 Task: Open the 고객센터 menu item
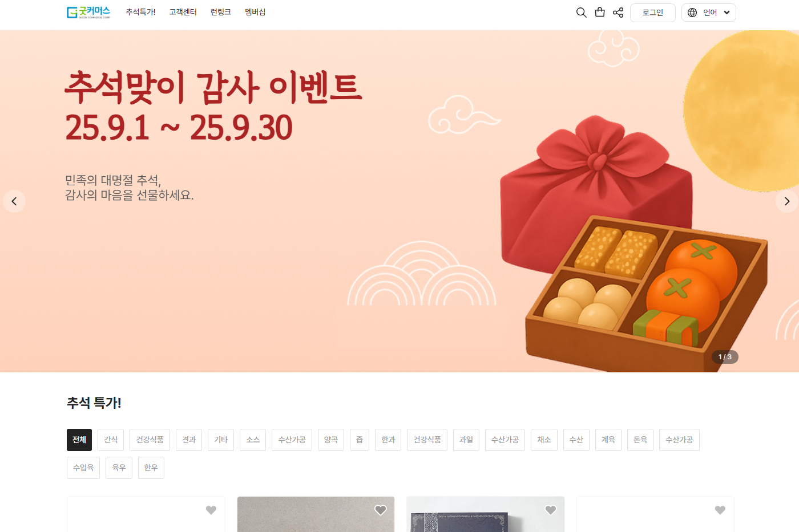pos(183,12)
